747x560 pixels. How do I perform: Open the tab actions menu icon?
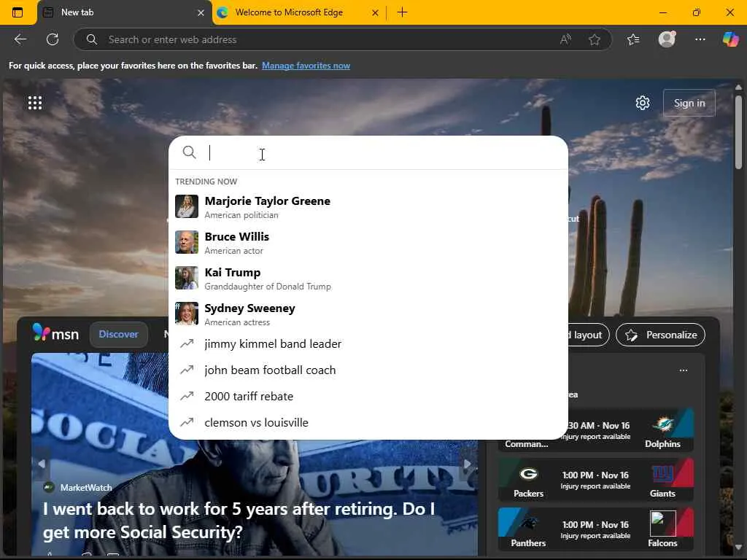(18, 12)
